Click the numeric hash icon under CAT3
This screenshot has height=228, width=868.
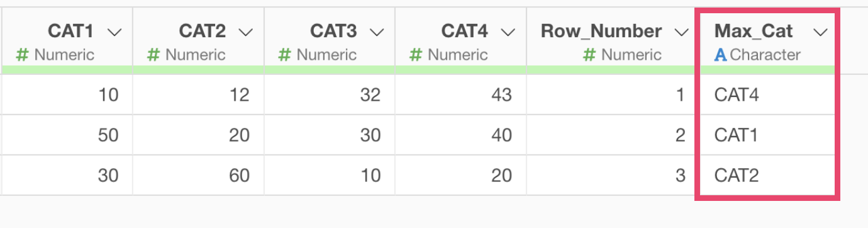coord(285,55)
